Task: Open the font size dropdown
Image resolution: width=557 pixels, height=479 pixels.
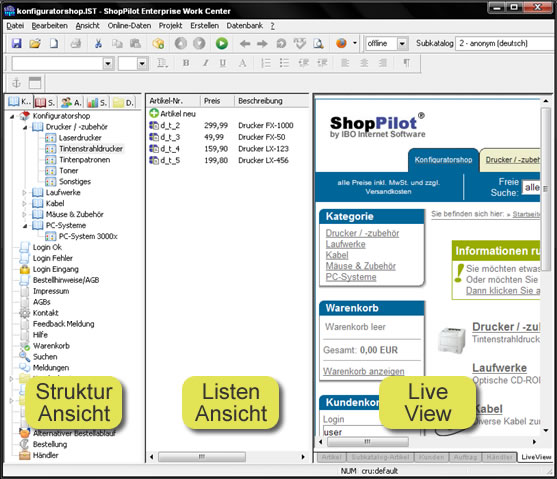Action: [x=142, y=63]
